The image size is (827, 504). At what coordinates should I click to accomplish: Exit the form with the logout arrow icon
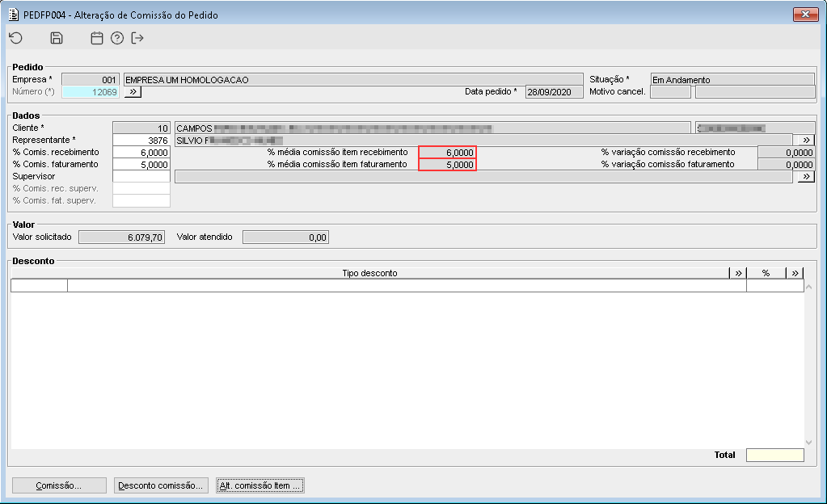(x=137, y=38)
